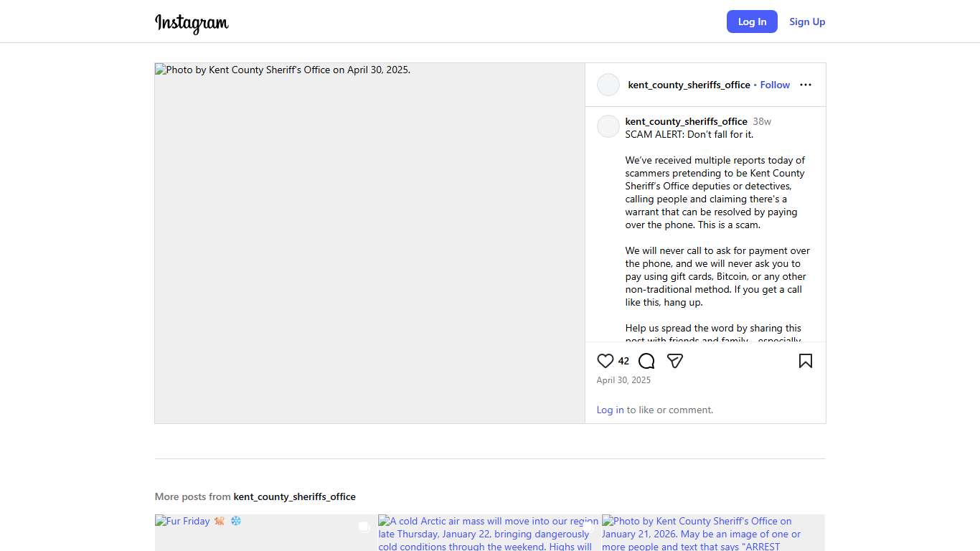Click account name in "More posts from"
This screenshot has width=980, height=551.
[294, 496]
